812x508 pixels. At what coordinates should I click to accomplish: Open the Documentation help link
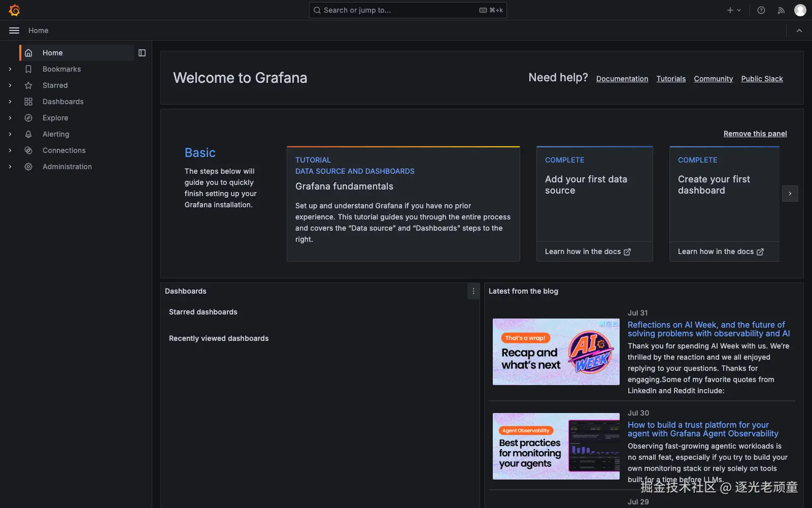[x=622, y=79]
